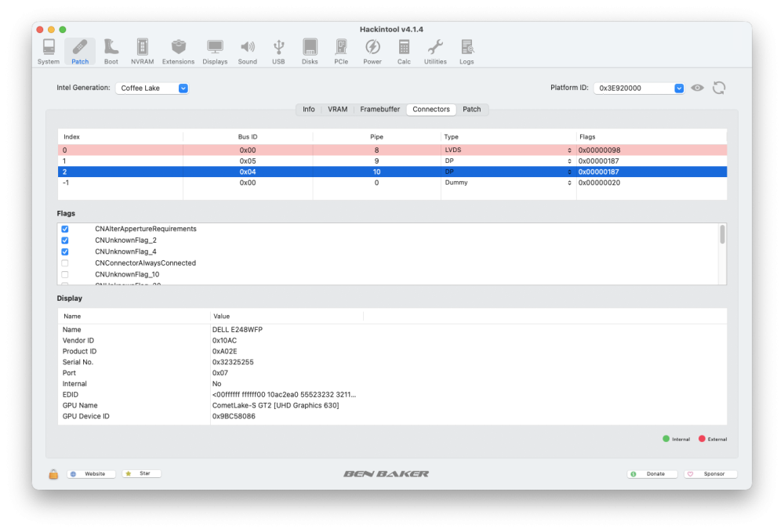This screenshot has height=532, width=784.
Task: Click the Donate button
Action: click(652, 474)
